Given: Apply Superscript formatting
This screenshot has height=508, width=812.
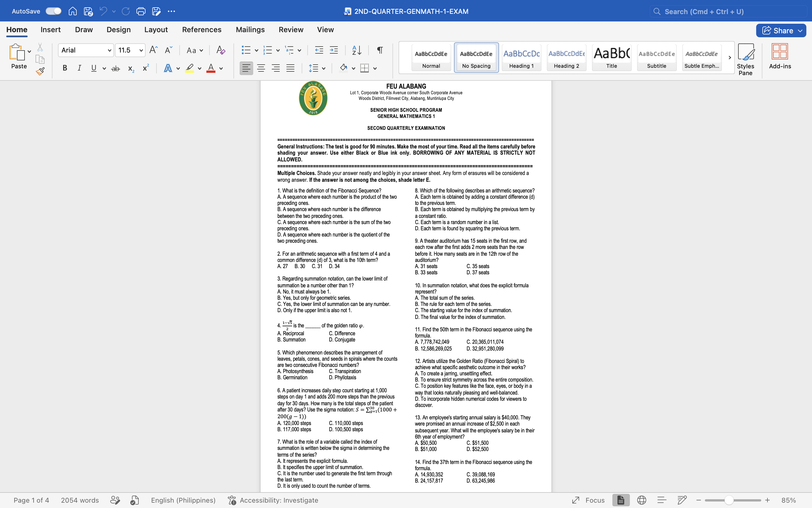Looking at the screenshot, I should point(145,68).
